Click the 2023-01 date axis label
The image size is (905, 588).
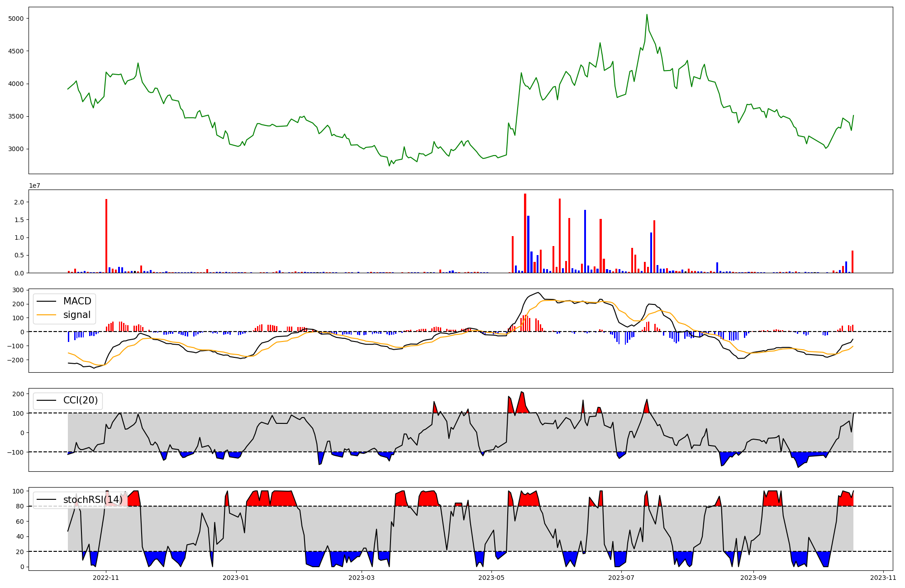(x=236, y=578)
